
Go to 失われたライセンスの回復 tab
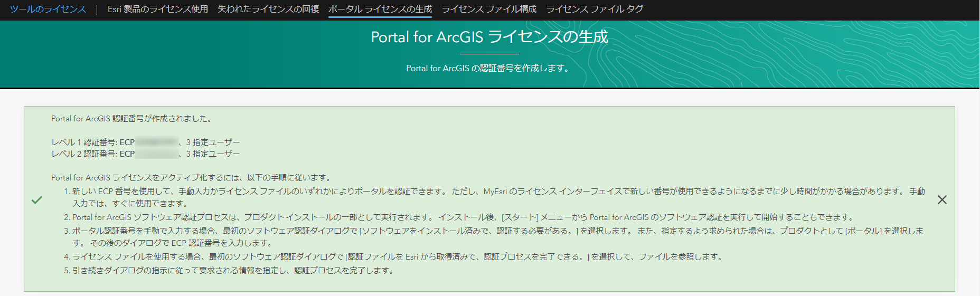click(268, 9)
